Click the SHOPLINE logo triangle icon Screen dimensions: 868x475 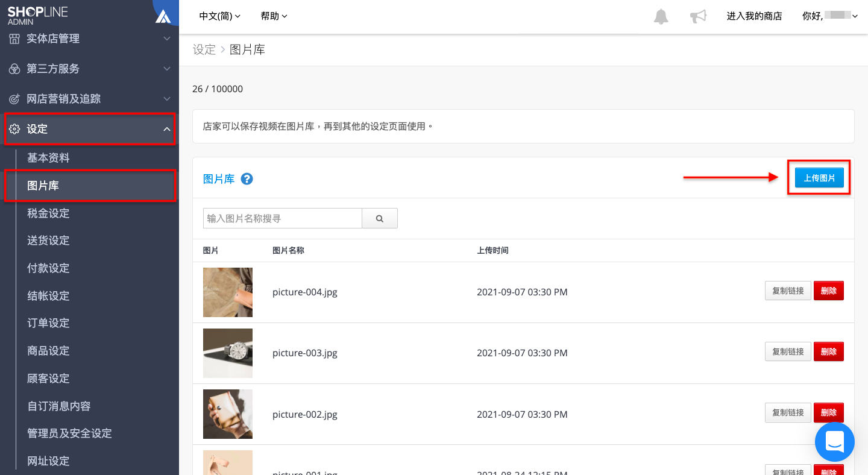pos(163,16)
